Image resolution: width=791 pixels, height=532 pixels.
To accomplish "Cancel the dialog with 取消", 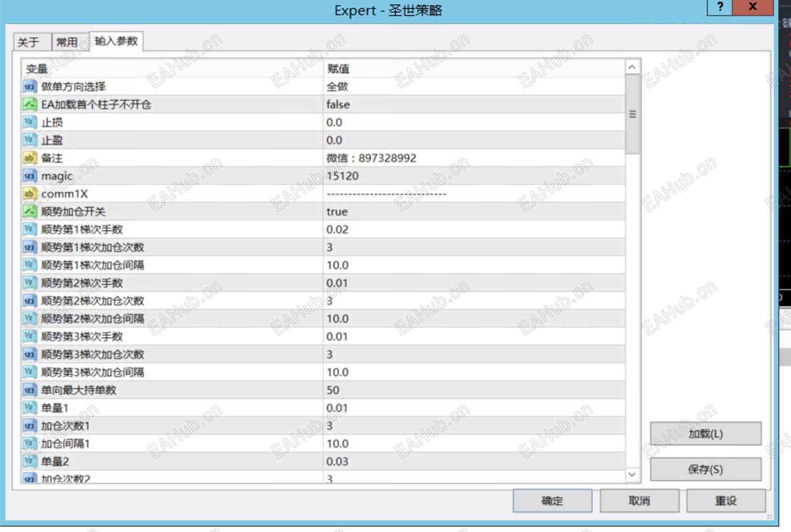I will pos(639,501).
